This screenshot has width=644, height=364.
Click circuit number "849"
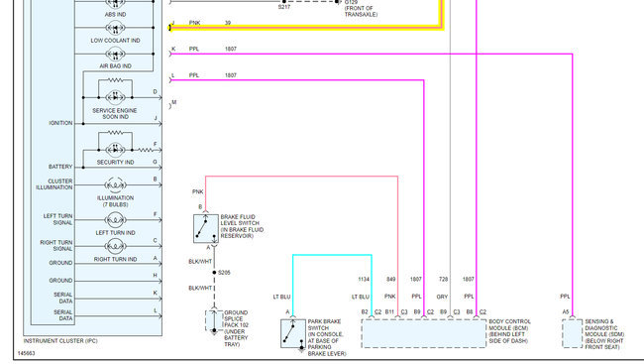click(390, 280)
